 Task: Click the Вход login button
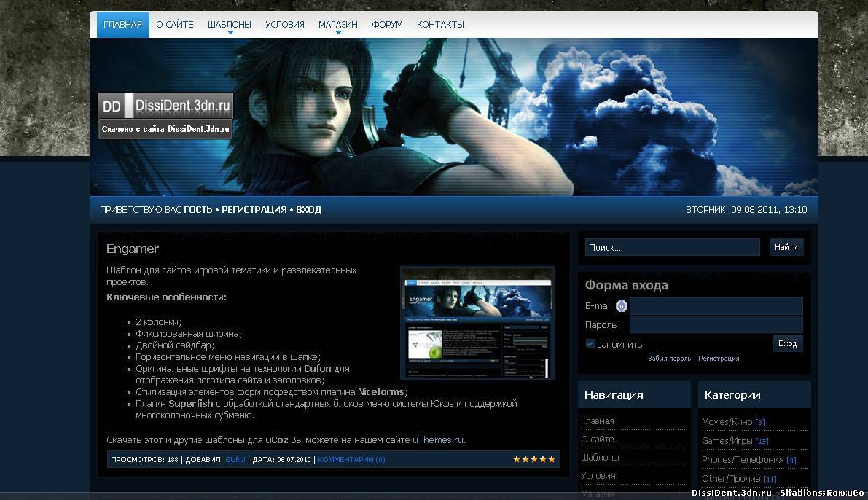point(787,344)
